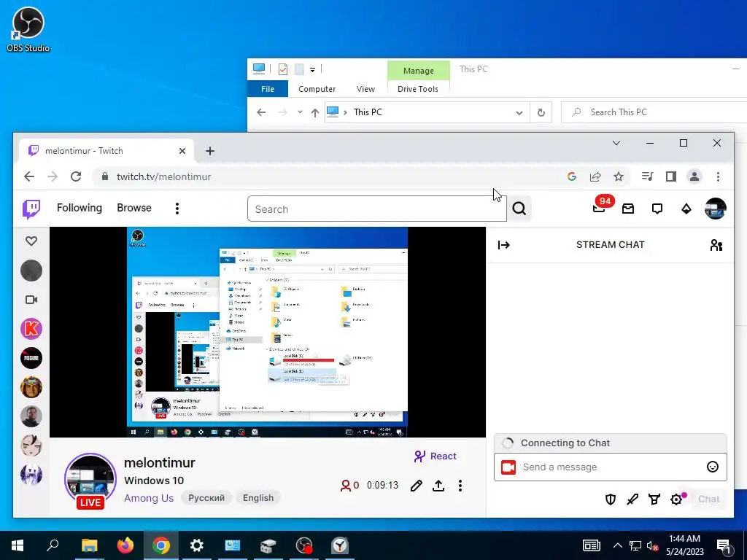The image size is (747, 560).
Task: Click the Chrome address bar URL
Action: pos(164,176)
